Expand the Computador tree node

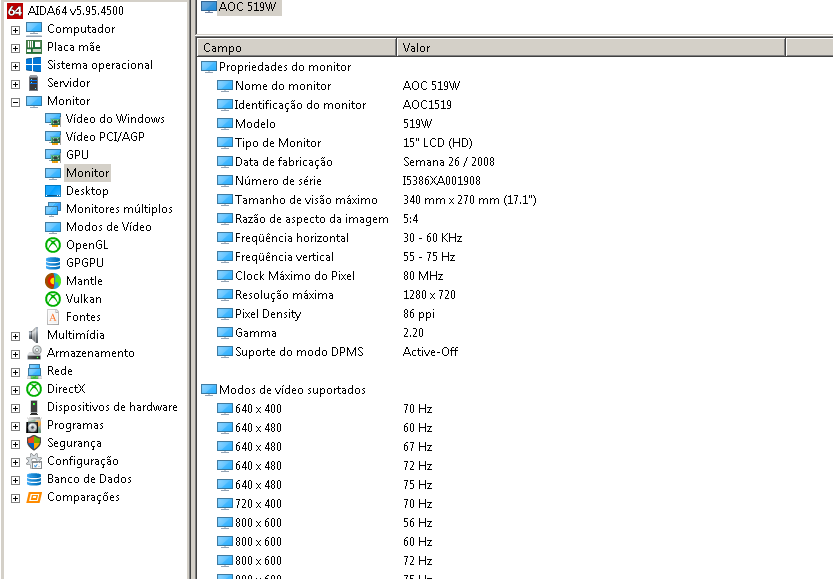pyautogui.click(x=15, y=30)
